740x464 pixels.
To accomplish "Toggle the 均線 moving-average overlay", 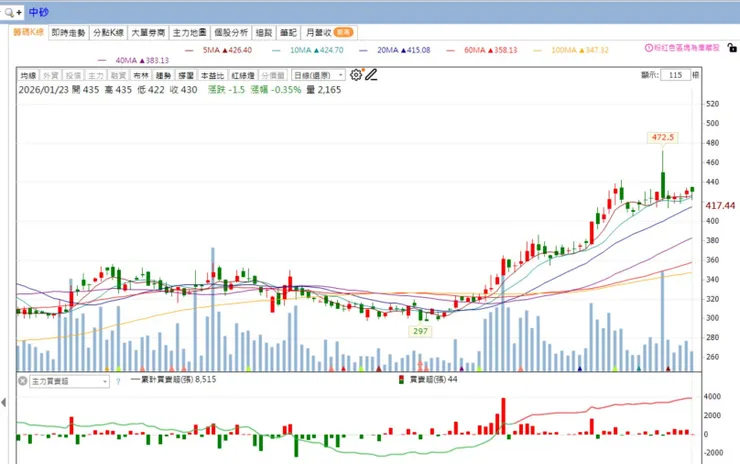I will coord(28,76).
